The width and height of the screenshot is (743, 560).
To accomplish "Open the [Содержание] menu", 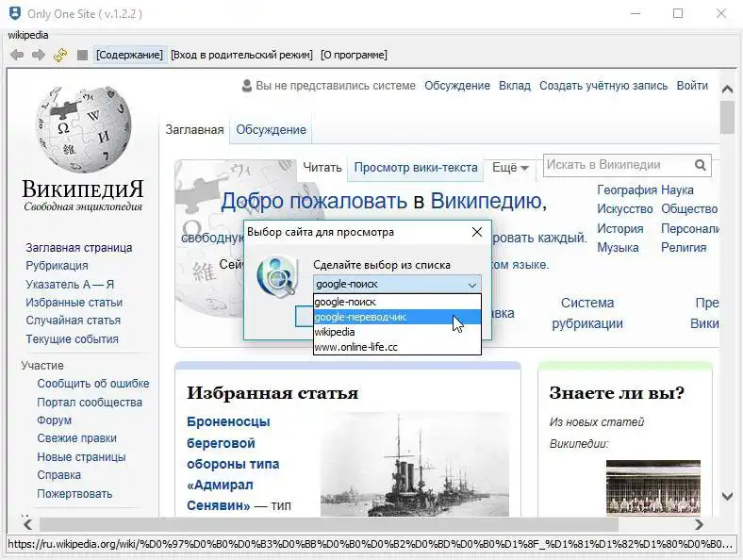I will (129, 55).
